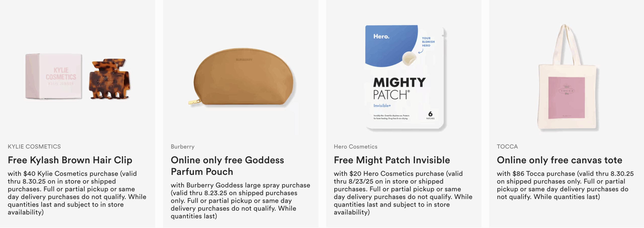644x228 pixels.
Task: Open the Free Kylash Brown Hair Clip offer
Action: pos(70,160)
